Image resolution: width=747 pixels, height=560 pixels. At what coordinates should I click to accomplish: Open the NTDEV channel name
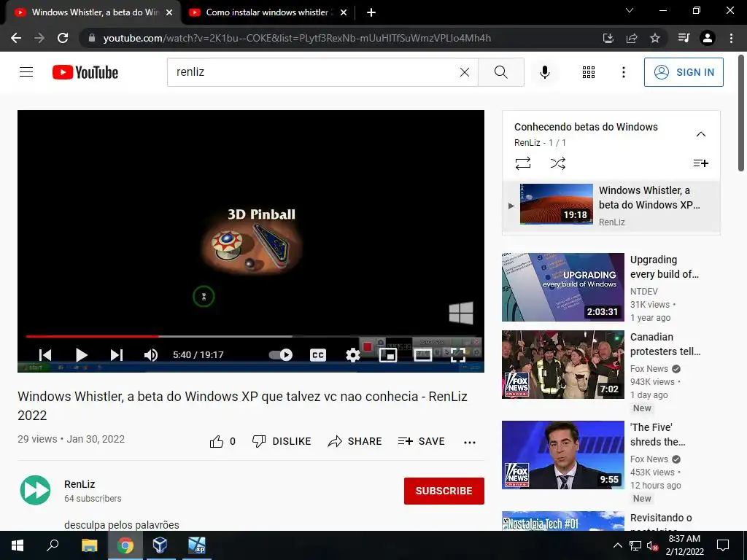click(x=643, y=292)
